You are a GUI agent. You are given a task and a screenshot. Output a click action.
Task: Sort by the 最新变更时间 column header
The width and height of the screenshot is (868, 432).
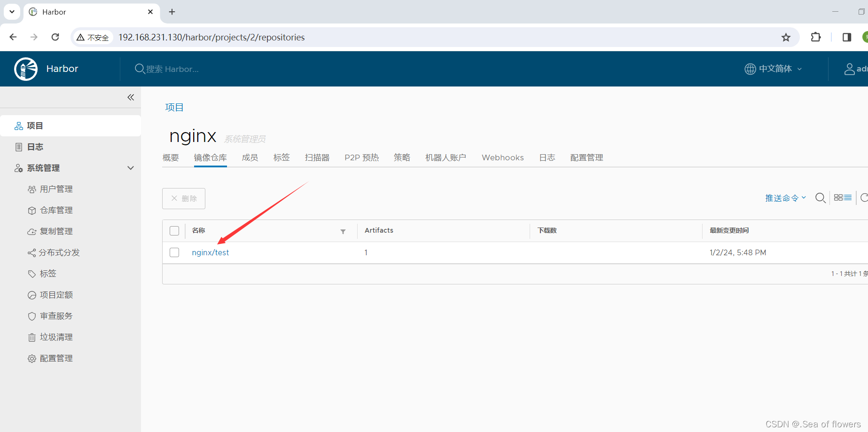pos(729,230)
